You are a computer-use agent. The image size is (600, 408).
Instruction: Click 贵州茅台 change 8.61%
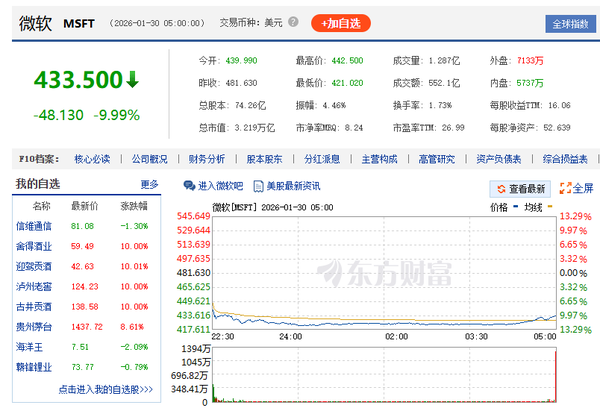[x=132, y=327]
